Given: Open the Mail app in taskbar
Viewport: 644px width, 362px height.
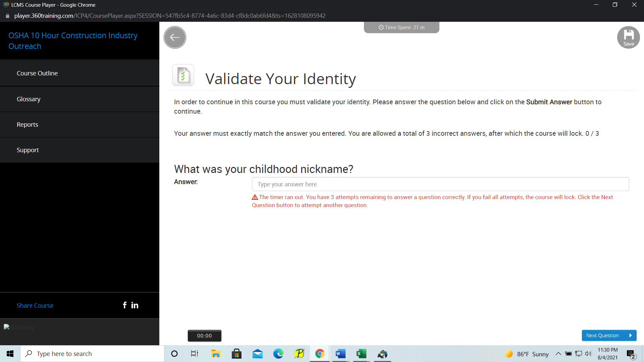Looking at the screenshot, I should (x=257, y=354).
